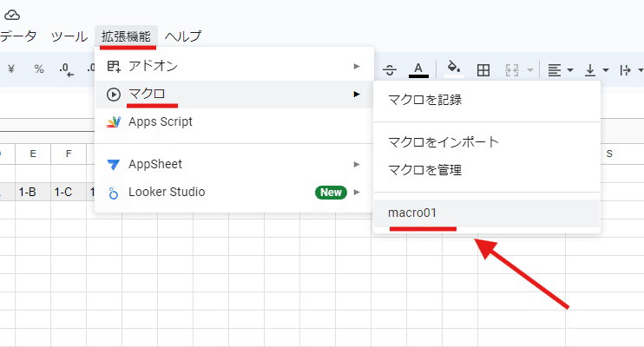Image resolution: width=644 pixels, height=347 pixels.
Task: Apply percent format to cells
Action: (39, 69)
